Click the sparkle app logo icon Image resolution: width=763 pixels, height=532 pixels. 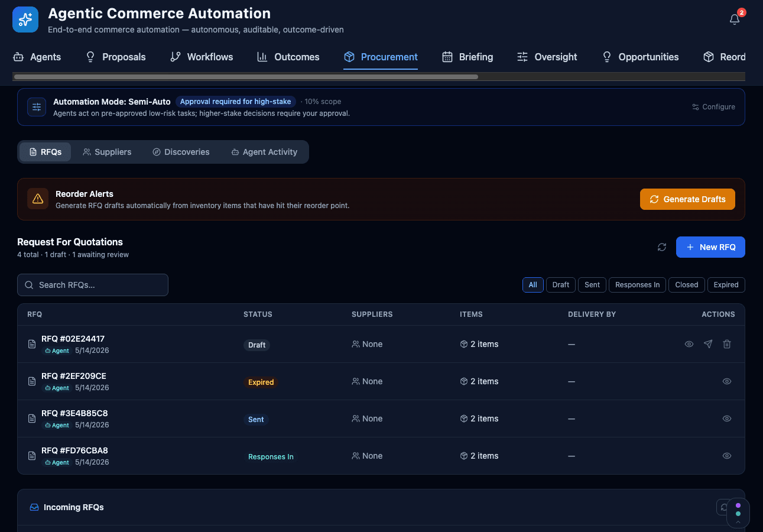[25, 20]
